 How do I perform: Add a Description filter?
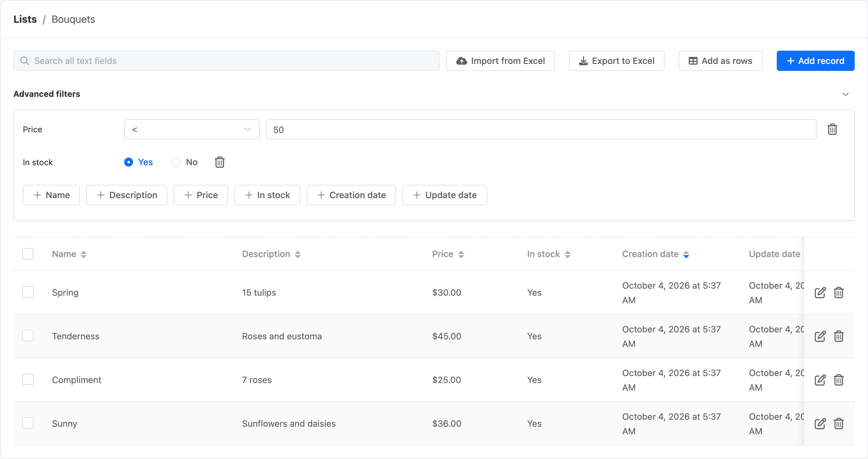pyautogui.click(x=127, y=195)
